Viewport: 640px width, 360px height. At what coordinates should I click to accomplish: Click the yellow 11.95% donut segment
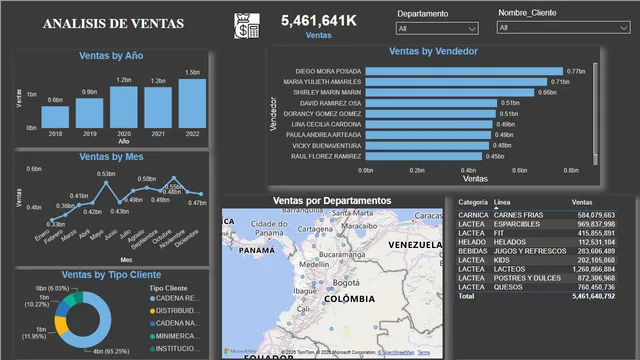coord(60,326)
